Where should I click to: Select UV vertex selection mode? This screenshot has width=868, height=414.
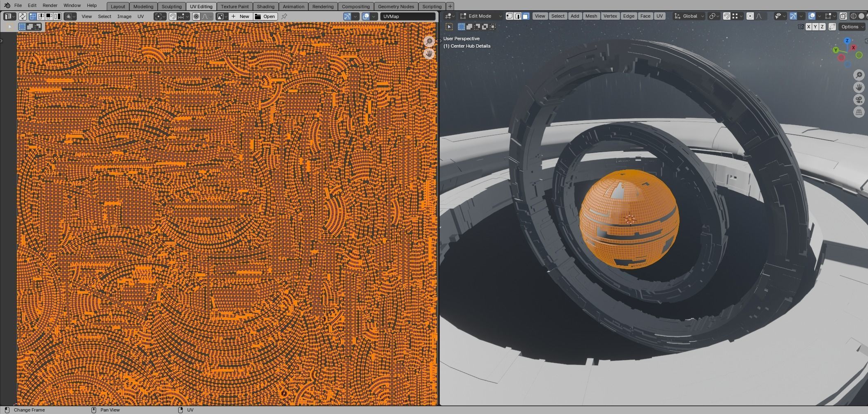coord(32,16)
